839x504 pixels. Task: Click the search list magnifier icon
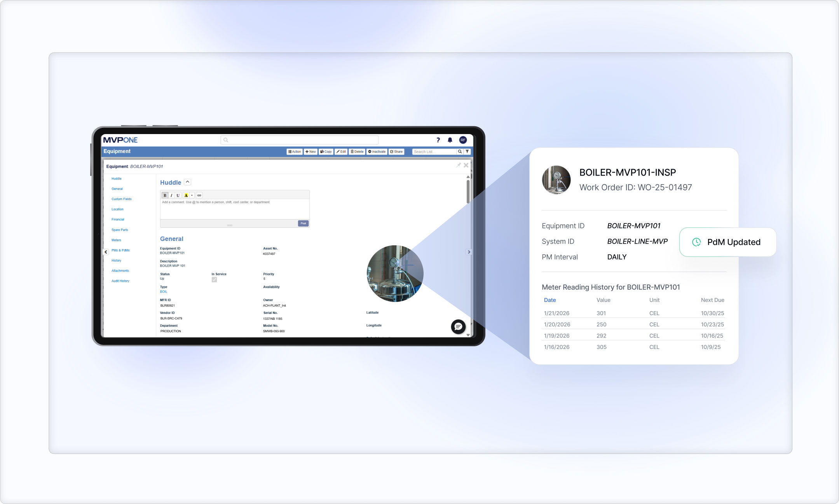click(460, 152)
